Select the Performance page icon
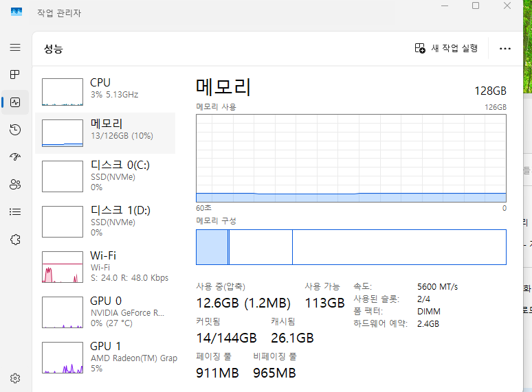 [x=15, y=102]
